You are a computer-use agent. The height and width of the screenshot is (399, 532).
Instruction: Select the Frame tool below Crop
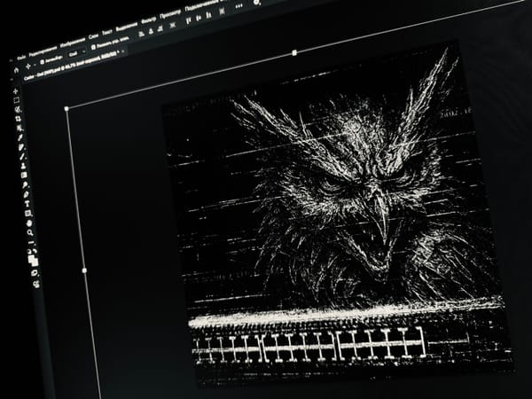tap(20, 128)
